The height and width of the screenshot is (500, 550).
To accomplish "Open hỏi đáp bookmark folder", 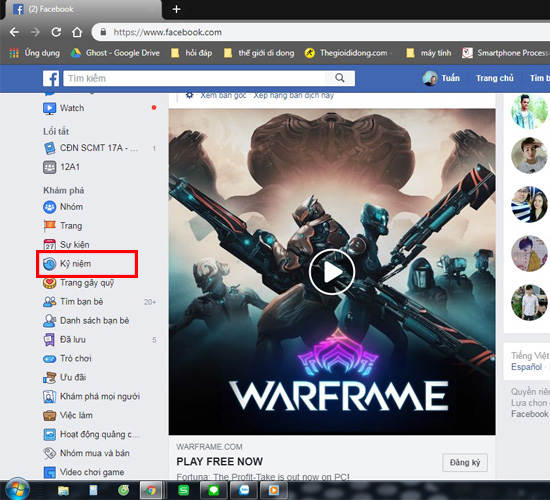I will point(192,53).
